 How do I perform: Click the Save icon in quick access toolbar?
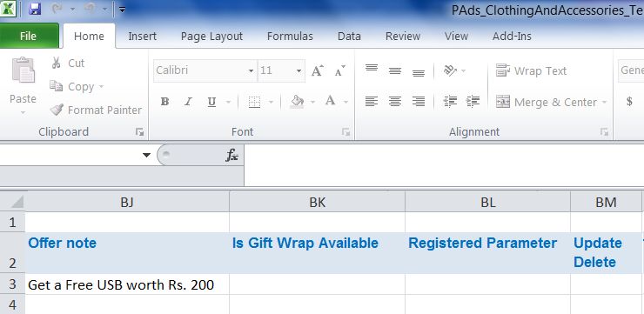coord(35,9)
